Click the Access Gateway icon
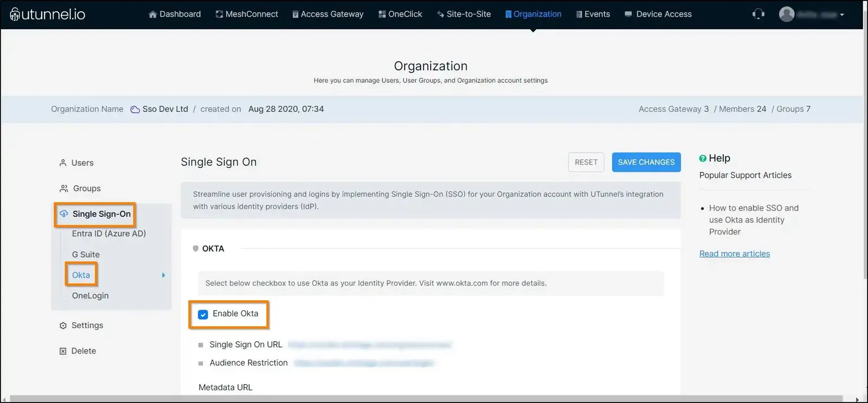The image size is (868, 403). point(295,15)
